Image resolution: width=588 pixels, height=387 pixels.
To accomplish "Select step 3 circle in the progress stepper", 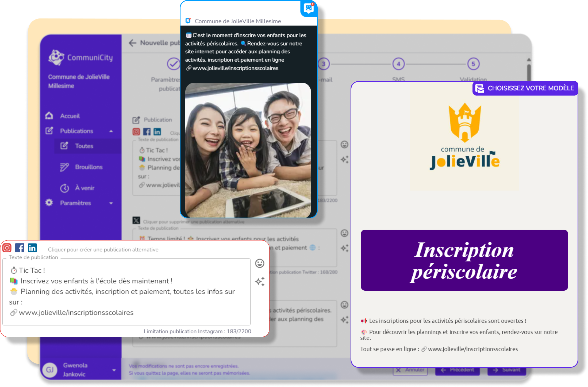I will click(324, 64).
